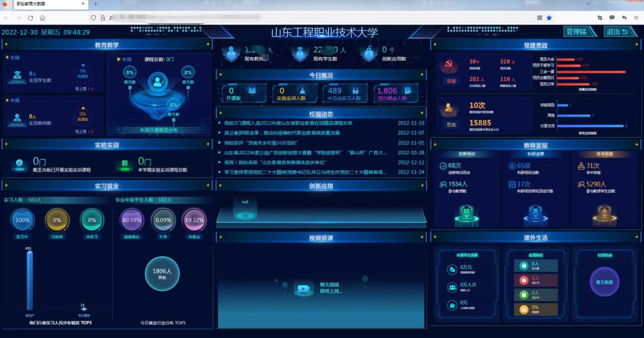Click the 实到教师数 teacher icon
The width and height of the screenshot is (644, 338).
(17, 119)
